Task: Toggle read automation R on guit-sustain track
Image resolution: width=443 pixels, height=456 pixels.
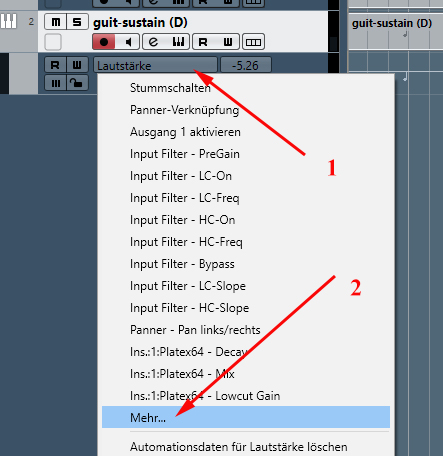Action: point(203,42)
